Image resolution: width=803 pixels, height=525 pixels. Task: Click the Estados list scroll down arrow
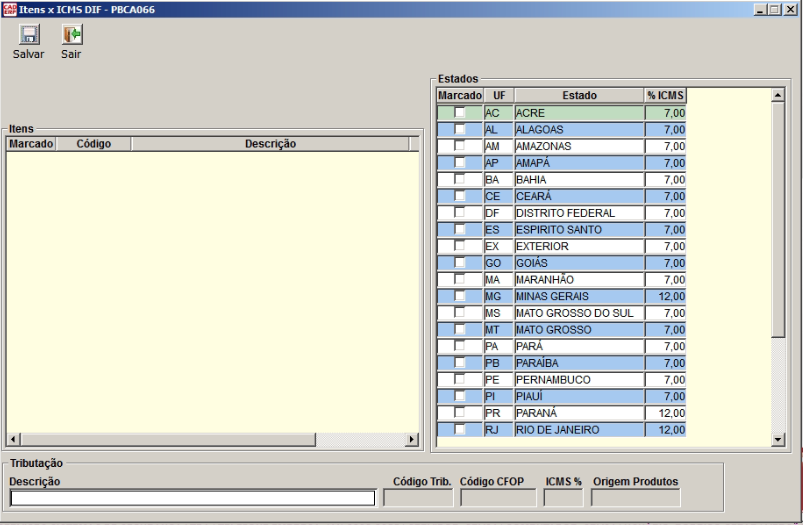778,439
